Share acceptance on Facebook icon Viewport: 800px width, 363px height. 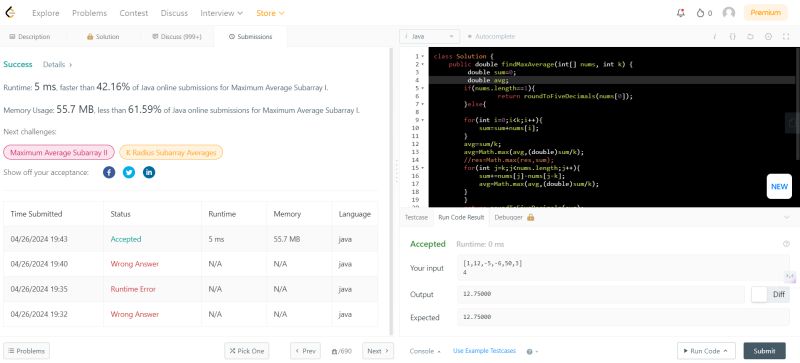109,173
